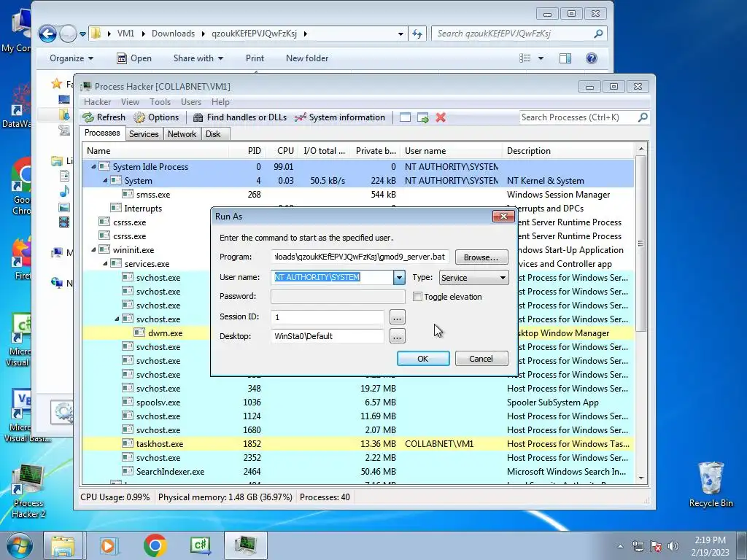Click Cancel in the Run As dialog
This screenshot has width=747, height=560.
481,359
